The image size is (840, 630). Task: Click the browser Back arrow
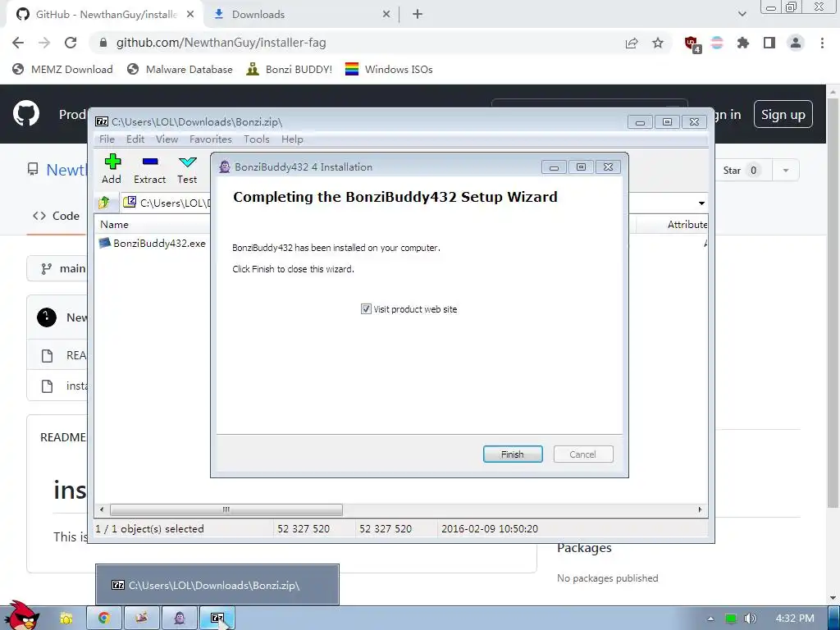(18, 43)
